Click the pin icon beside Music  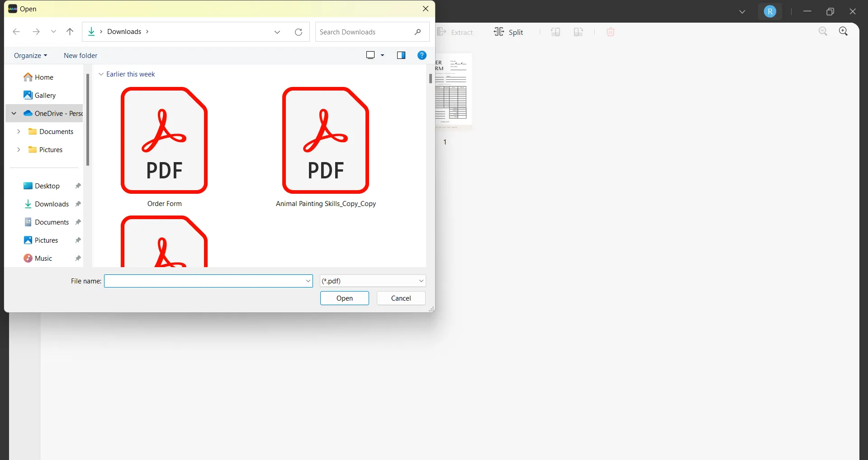tap(78, 259)
